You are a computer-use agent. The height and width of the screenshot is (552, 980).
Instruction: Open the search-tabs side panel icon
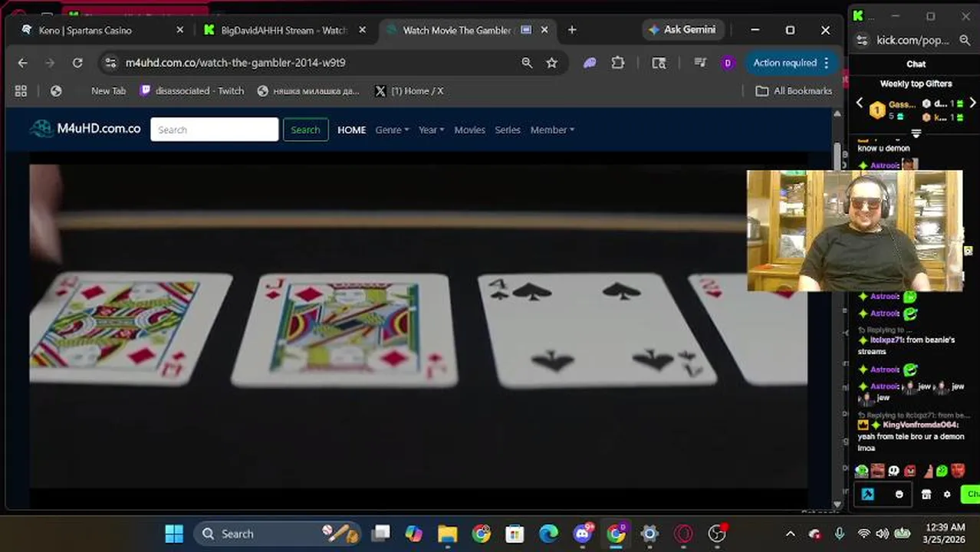click(x=659, y=63)
